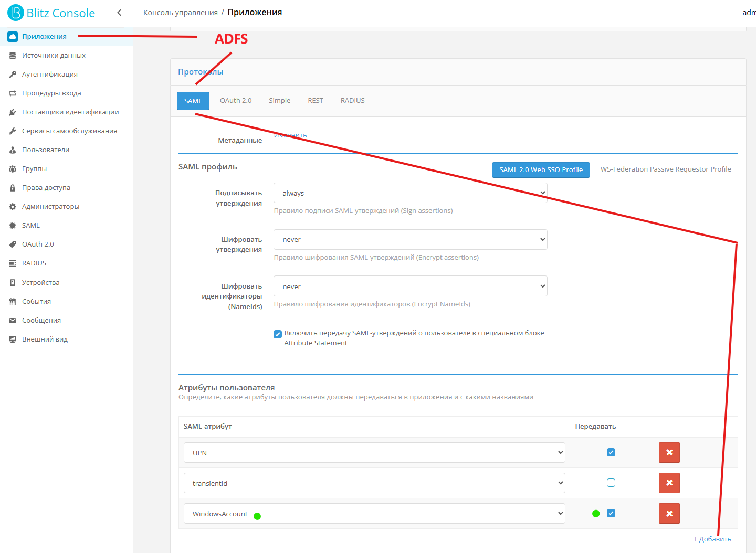Click the server icon for RADIUS sidebar item
The image size is (756, 553).
click(13, 263)
